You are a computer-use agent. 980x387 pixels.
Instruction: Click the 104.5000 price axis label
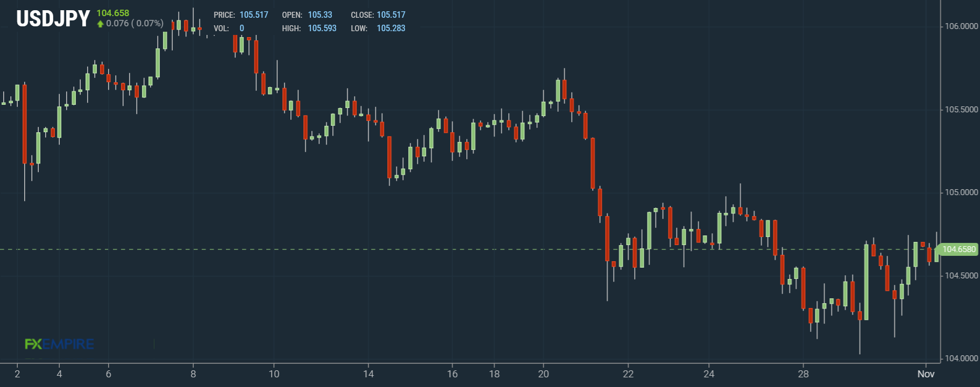point(962,276)
